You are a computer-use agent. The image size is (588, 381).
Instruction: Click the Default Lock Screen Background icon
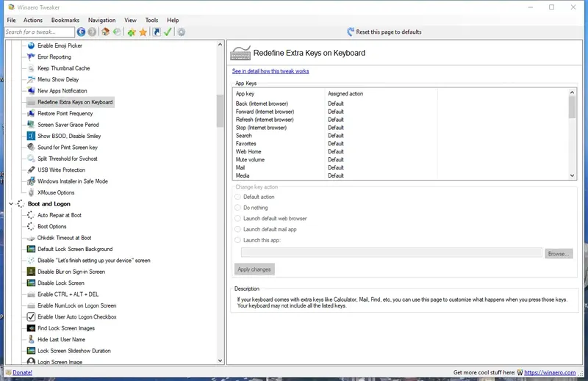click(31, 249)
